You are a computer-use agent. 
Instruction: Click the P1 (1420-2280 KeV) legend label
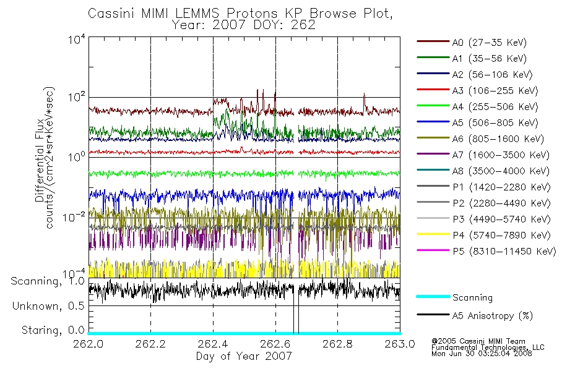[x=502, y=187]
